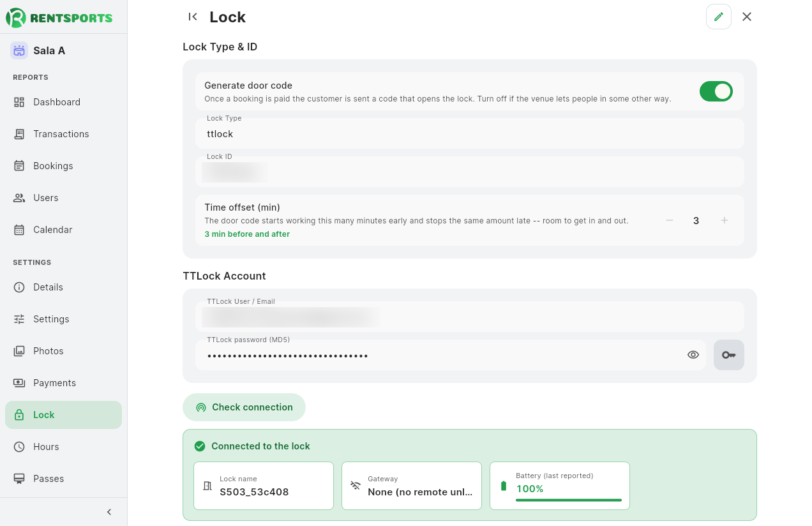Image resolution: width=812 pixels, height=526 pixels.
Task: Click the Payments icon in sidebar
Action: 19,383
